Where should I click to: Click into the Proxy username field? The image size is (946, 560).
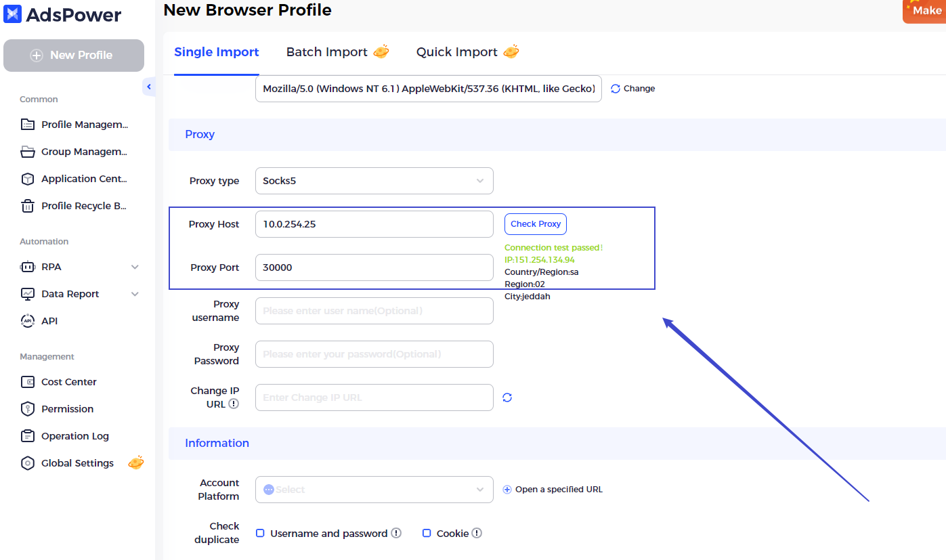tap(374, 311)
